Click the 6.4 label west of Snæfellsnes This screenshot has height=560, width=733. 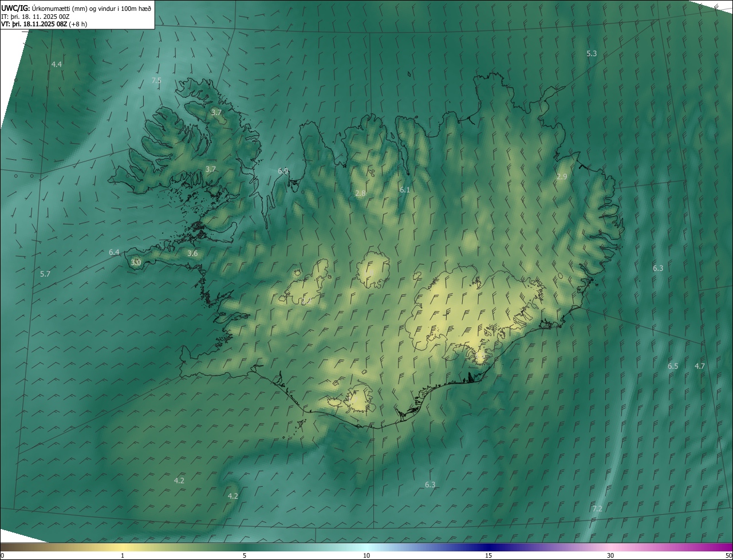coord(114,252)
